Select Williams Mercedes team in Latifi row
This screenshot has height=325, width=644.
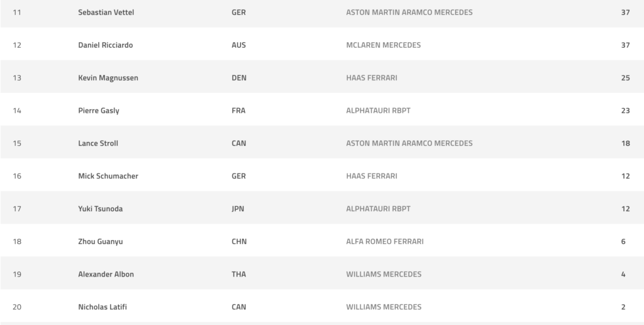tap(384, 307)
